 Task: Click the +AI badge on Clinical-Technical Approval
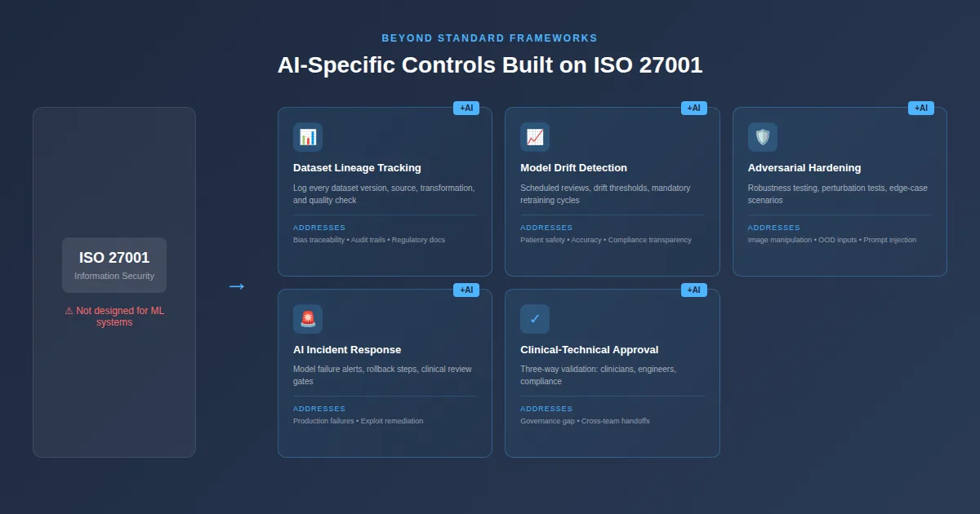(693, 290)
